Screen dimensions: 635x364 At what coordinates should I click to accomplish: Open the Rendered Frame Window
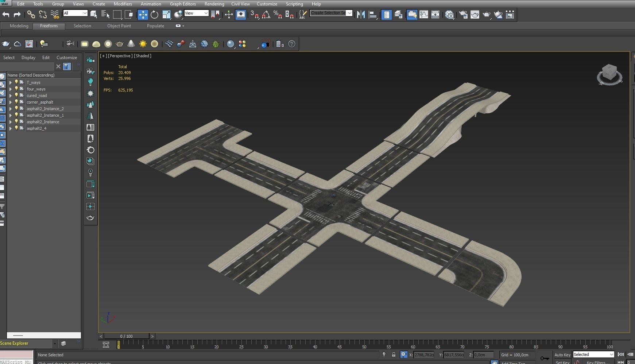coord(475,15)
